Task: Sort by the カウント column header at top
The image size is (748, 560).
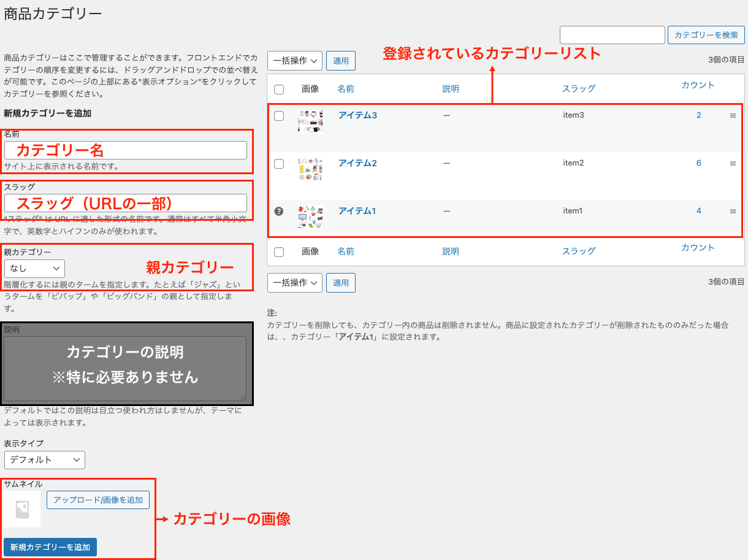Action: (698, 85)
